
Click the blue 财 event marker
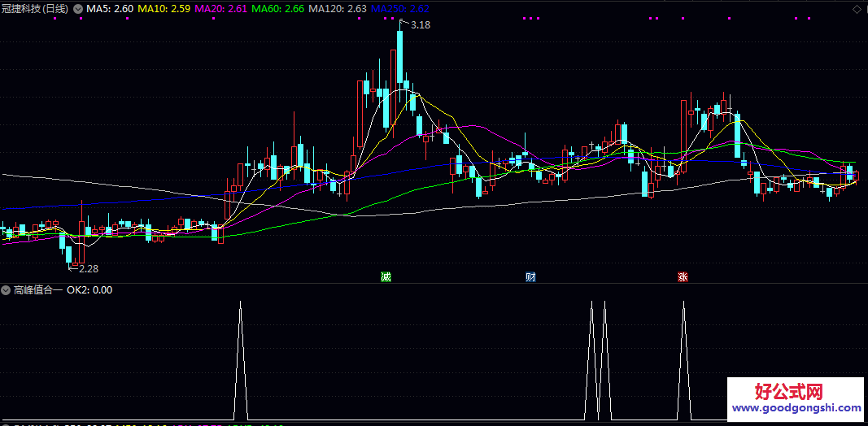tap(530, 277)
